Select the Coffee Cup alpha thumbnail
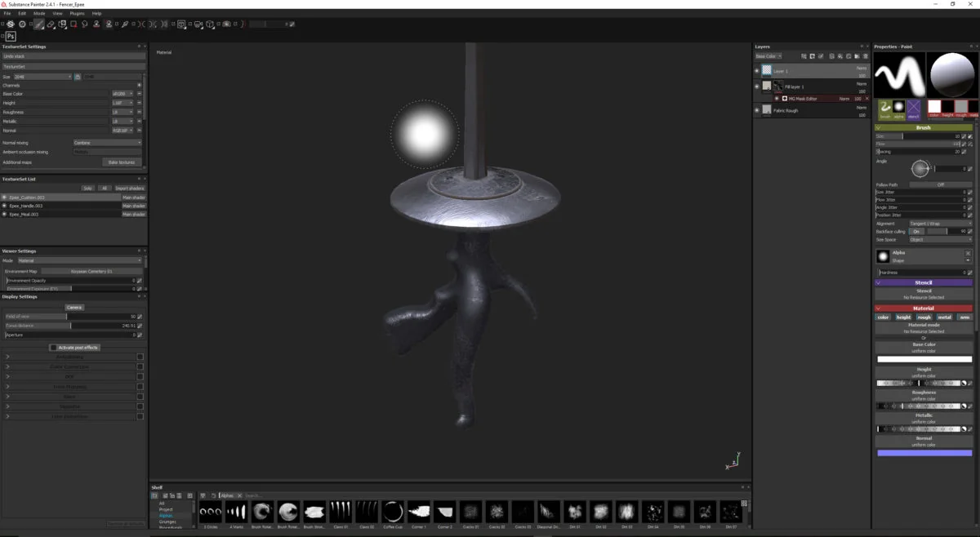Image resolution: width=980 pixels, height=537 pixels. point(393,513)
